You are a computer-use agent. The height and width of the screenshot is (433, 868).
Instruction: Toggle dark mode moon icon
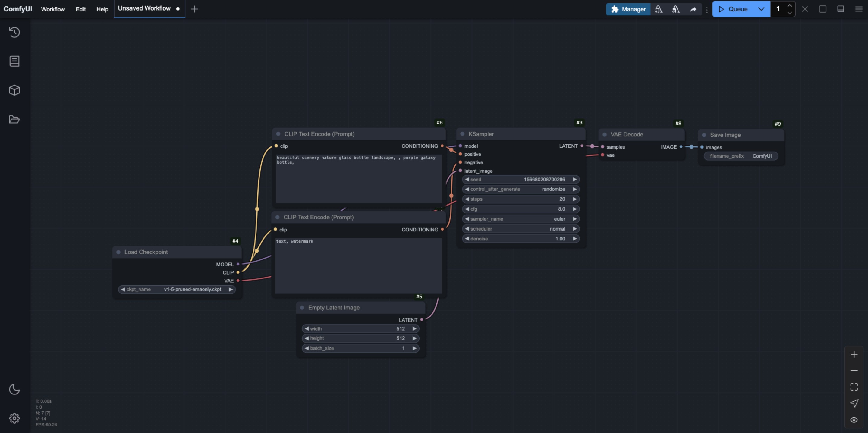pos(14,389)
